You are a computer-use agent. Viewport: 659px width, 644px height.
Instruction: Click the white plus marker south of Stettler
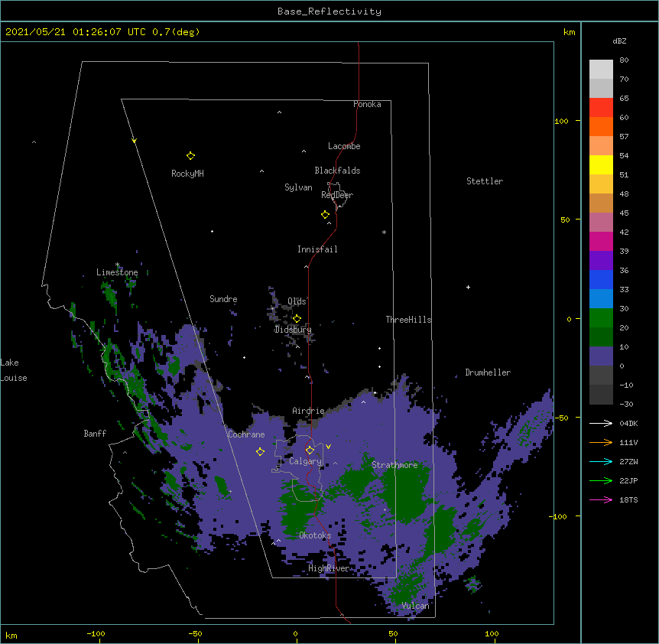468,287
